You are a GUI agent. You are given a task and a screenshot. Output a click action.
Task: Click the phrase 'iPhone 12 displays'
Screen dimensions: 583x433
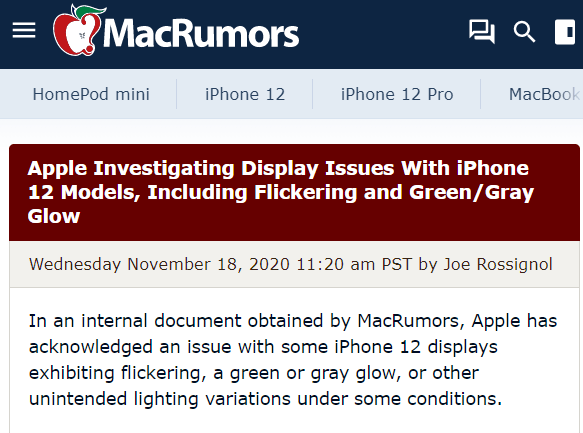click(416, 347)
